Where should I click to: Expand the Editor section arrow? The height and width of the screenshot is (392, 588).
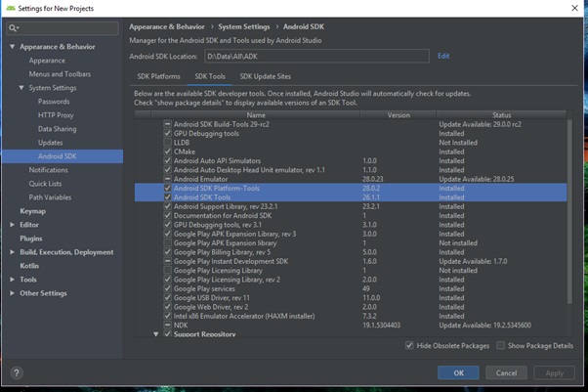[x=13, y=225]
